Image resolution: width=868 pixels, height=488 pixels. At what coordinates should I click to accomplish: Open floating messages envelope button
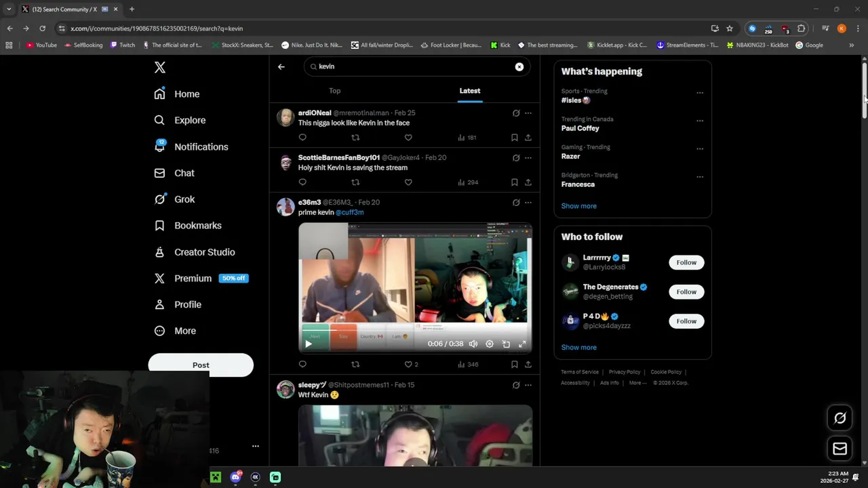pos(840,449)
